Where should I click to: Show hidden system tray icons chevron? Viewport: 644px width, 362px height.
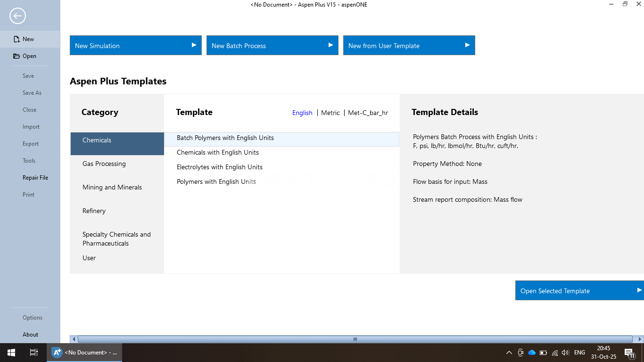509,353
